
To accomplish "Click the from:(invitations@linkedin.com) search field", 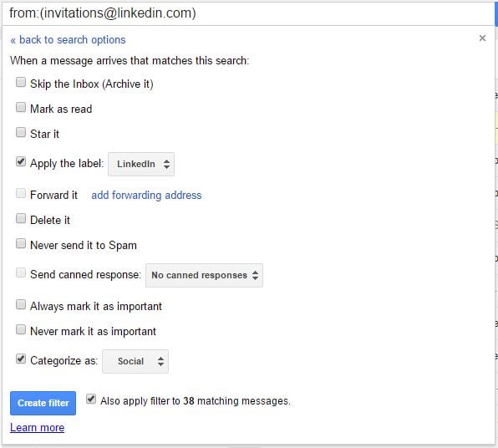I will (247, 13).
